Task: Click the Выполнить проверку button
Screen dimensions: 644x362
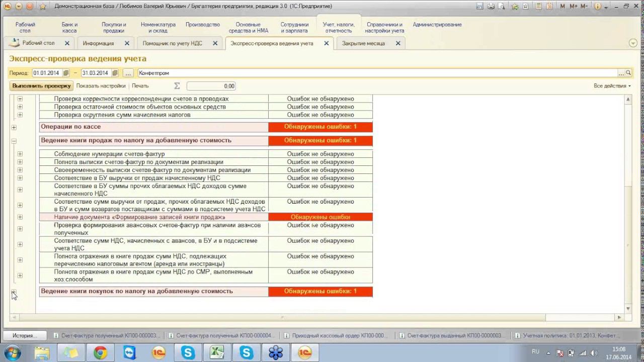Action: tap(41, 86)
